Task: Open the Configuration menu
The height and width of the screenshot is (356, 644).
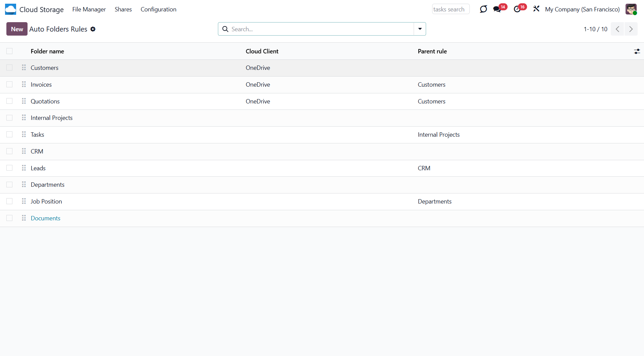Action: click(x=158, y=9)
